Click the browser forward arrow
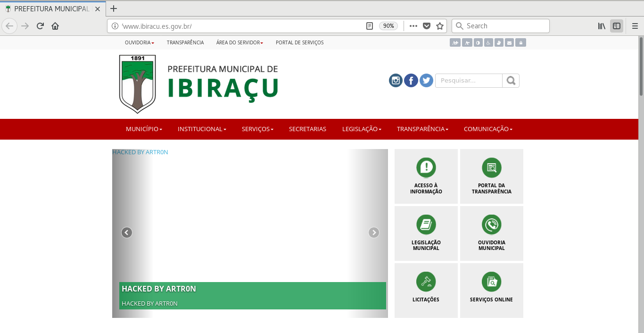 25,26
